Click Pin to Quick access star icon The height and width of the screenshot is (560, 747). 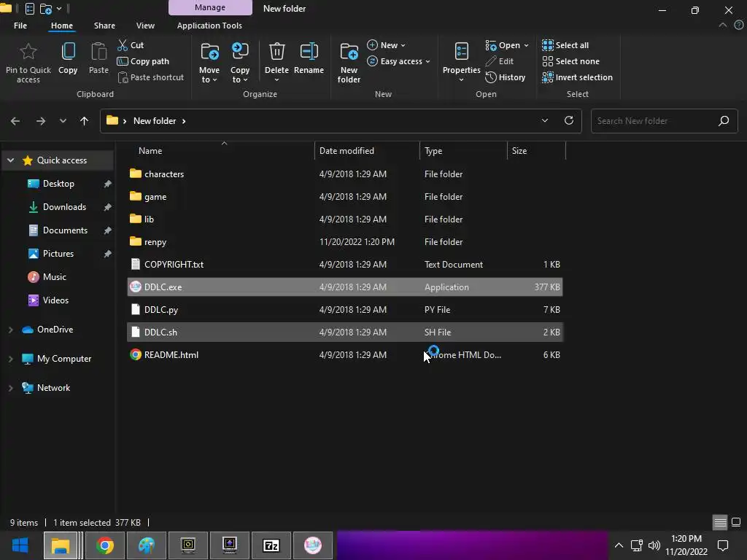(28, 52)
